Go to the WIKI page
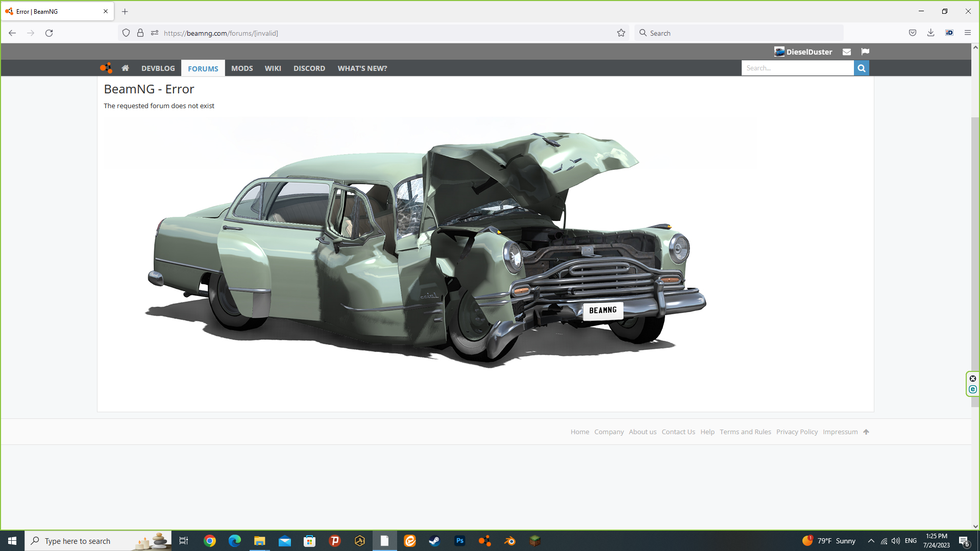Viewport: 980px width, 551px height. coord(273,68)
